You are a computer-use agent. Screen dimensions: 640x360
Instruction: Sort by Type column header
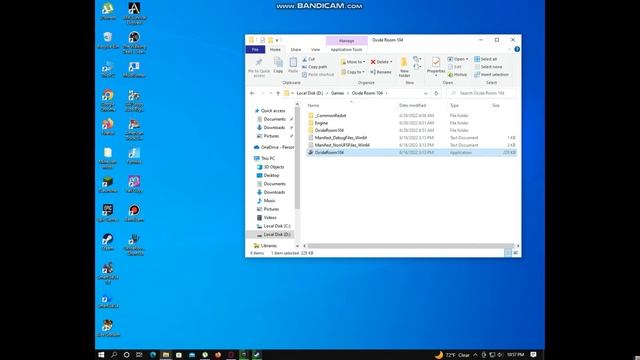454,105
